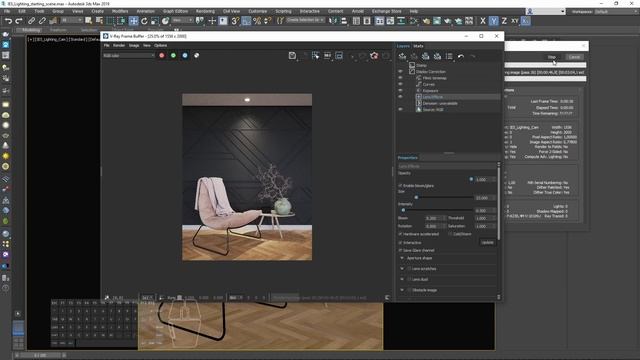The width and height of the screenshot is (640, 360).
Task: Open the Options menu in V-Ray Frame Buffer
Action: coord(160,45)
